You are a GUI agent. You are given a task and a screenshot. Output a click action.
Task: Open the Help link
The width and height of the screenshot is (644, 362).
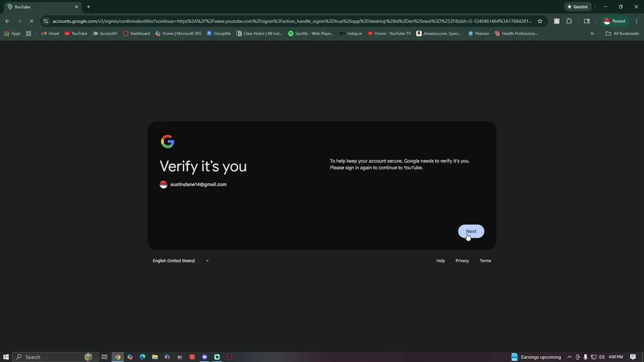pos(440,260)
